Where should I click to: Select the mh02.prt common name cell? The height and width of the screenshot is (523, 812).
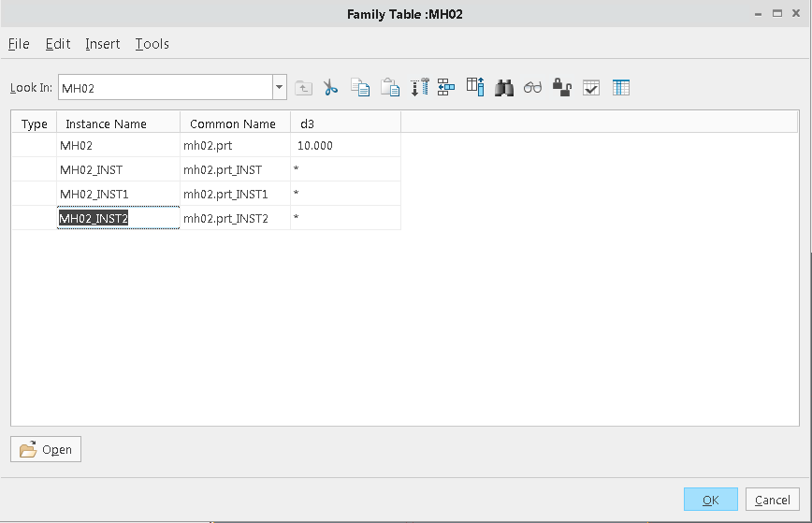tap(235, 145)
